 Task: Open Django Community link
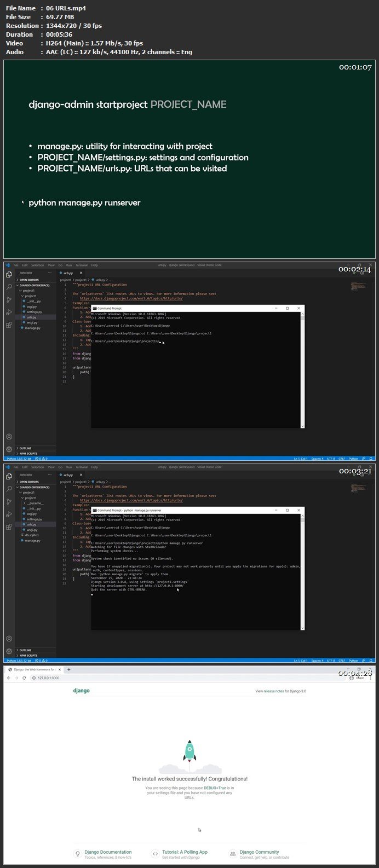259,852
